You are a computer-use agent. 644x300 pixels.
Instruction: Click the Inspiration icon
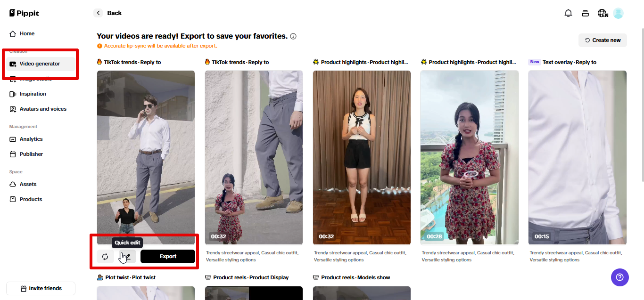pos(13,94)
